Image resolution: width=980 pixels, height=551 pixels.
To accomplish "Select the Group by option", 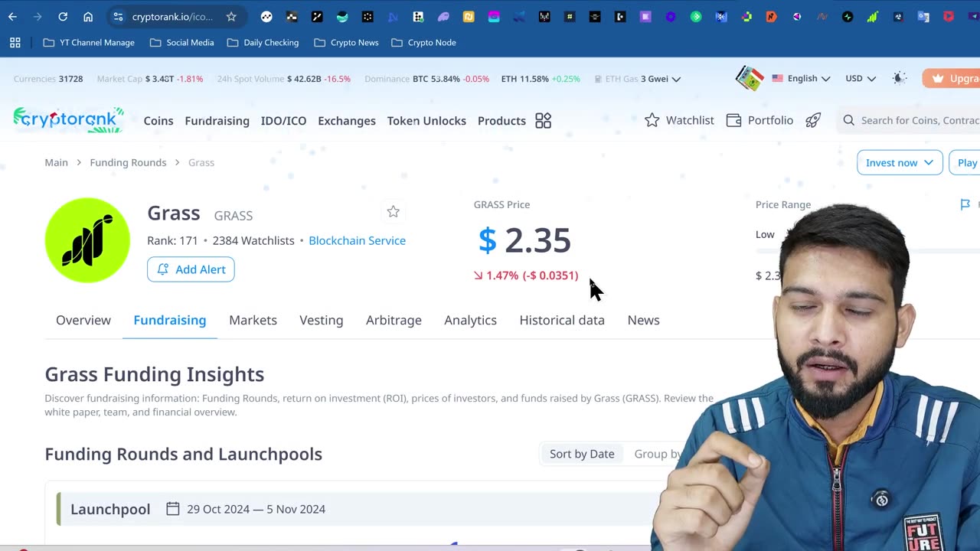I will tap(657, 454).
